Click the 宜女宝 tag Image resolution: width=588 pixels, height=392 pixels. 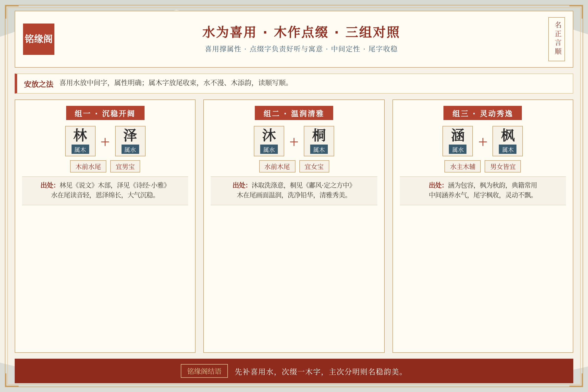[314, 167]
